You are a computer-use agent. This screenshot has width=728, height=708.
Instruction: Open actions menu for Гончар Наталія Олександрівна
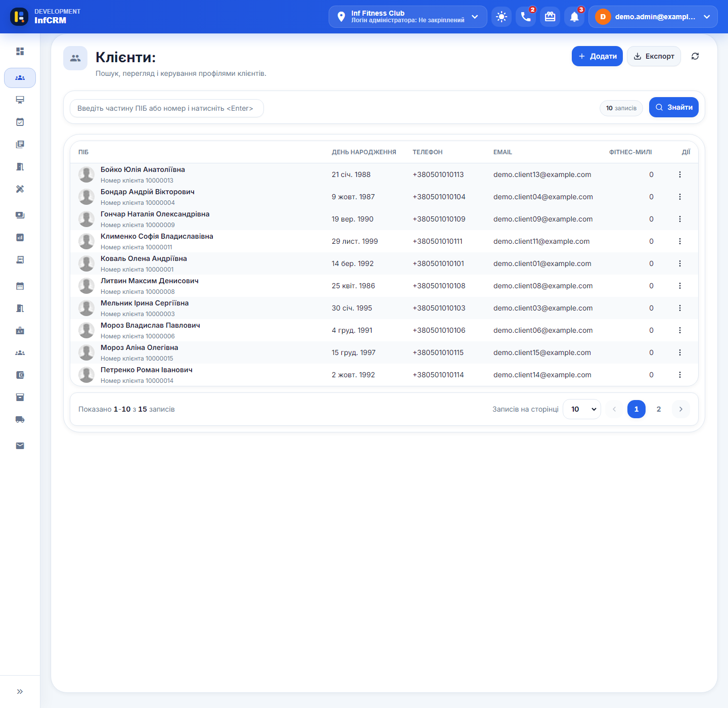(680, 219)
